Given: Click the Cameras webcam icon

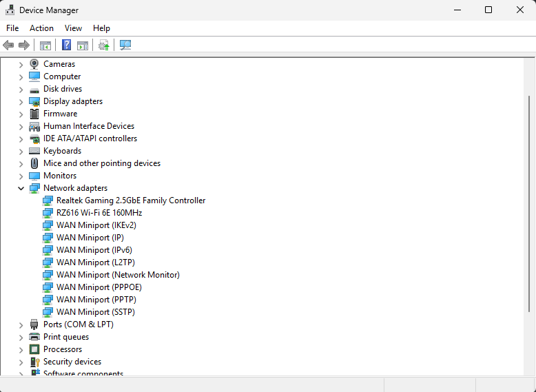Looking at the screenshot, I should pos(34,63).
